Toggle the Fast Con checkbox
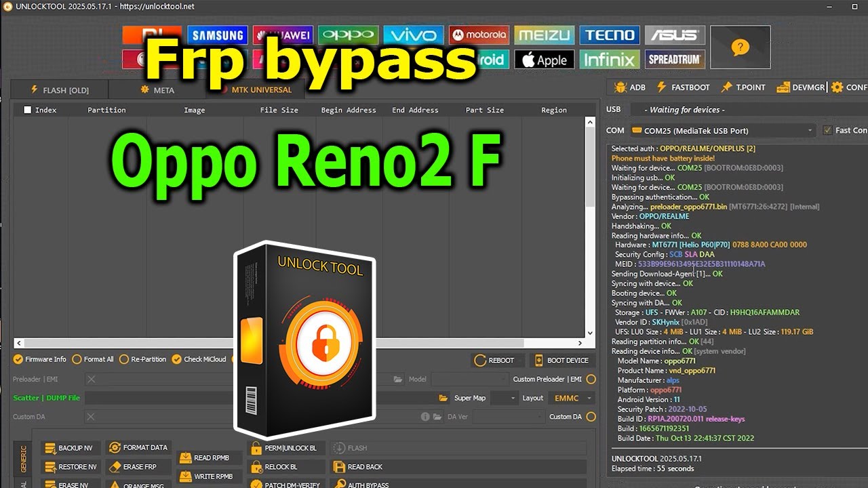The height and width of the screenshot is (488, 868). click(827, 130)
